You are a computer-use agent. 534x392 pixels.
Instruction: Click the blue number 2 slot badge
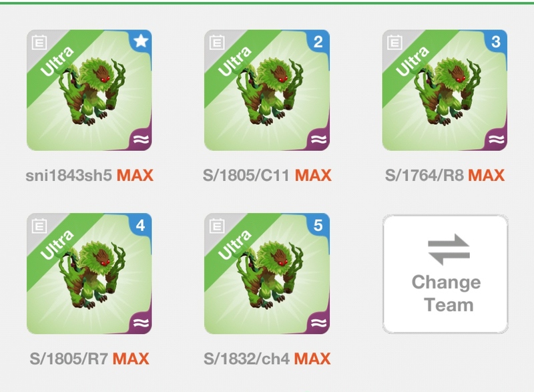click(318, 41)
